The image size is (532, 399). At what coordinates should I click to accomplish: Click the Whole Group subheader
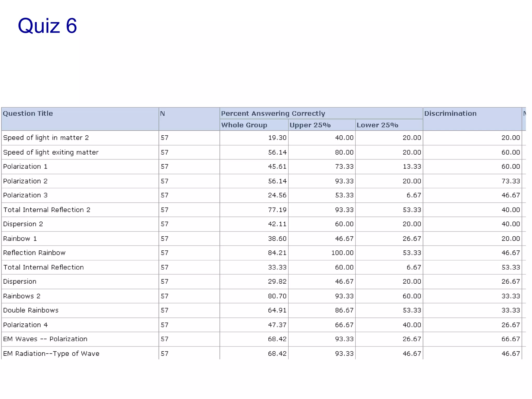[244, 125]
